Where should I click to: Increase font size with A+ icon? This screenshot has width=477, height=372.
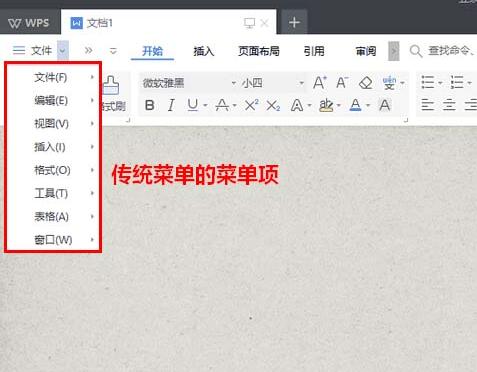click(320, 82)
